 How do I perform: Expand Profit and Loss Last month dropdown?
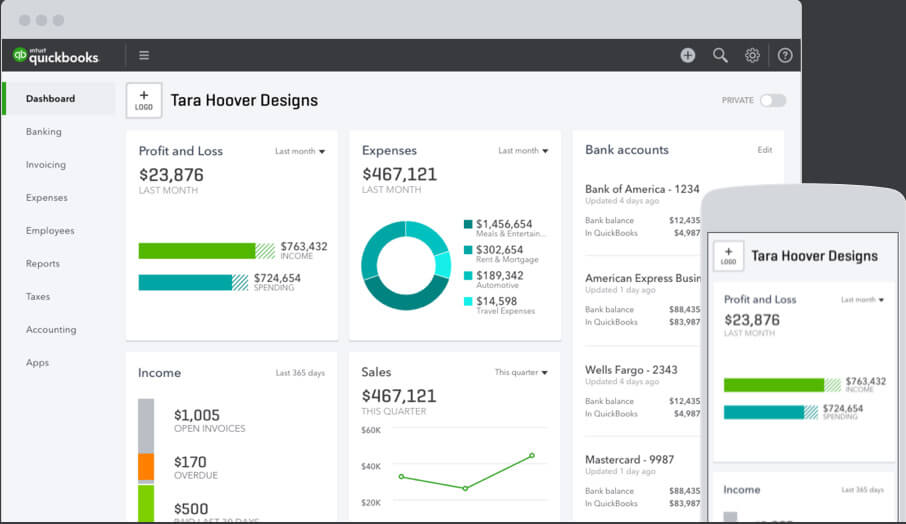click(300, 152)
